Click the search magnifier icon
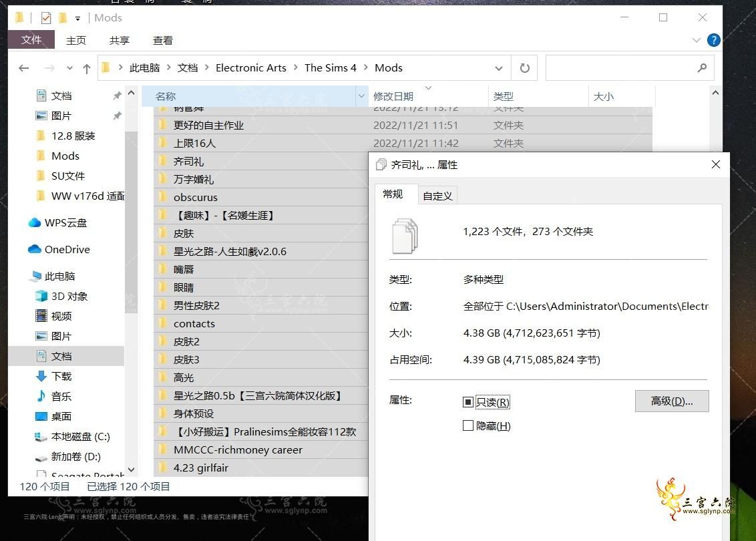 pyautogui.click(x=702, y=68)
